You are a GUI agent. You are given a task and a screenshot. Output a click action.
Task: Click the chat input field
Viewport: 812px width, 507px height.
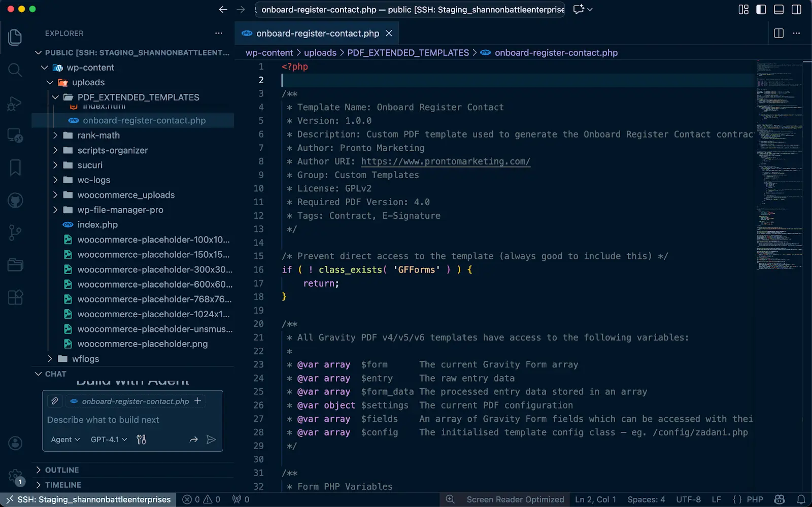click(x=132, y=420)
